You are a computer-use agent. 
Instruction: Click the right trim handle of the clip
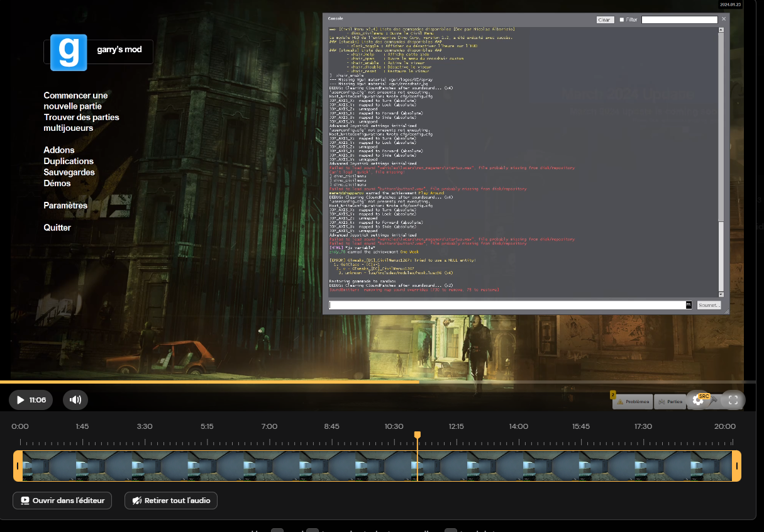737,466
